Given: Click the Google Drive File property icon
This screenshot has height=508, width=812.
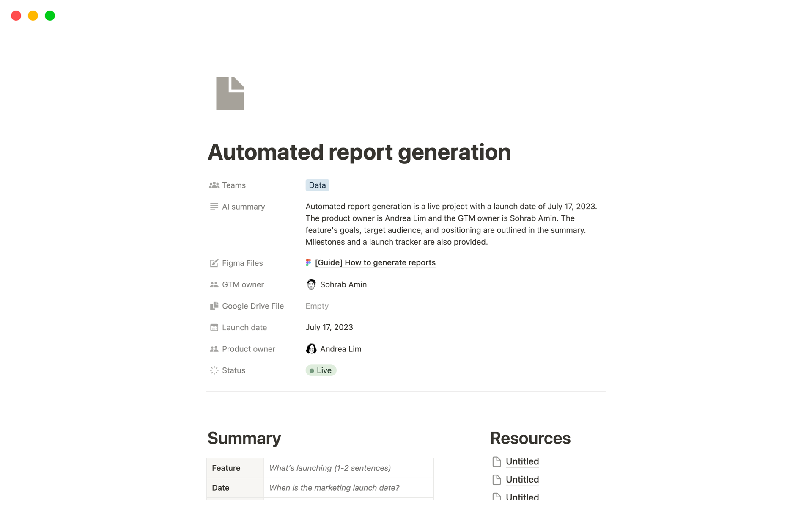Looking at the screenshot, I should click(x=214, y=306).
